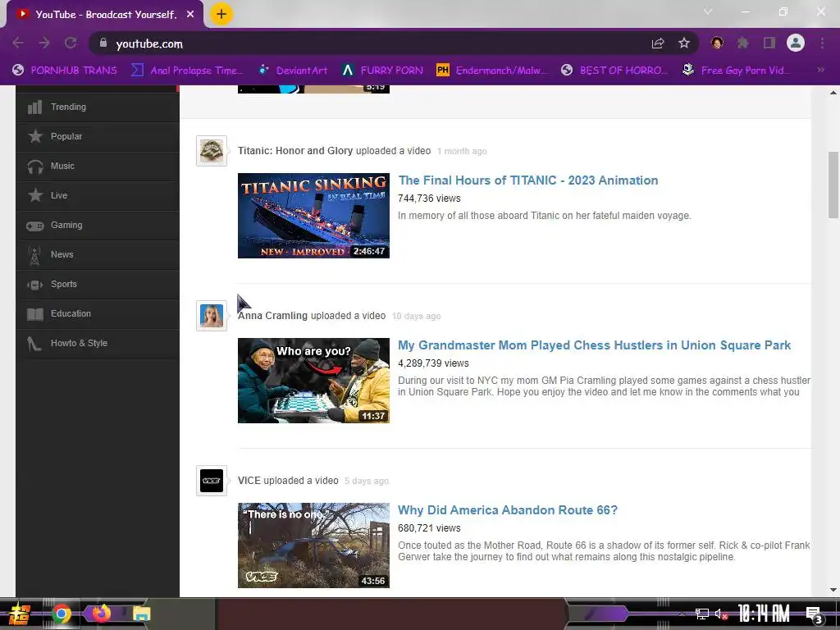
Task: Open the Popular category star icon
Action: click(35, 137)
